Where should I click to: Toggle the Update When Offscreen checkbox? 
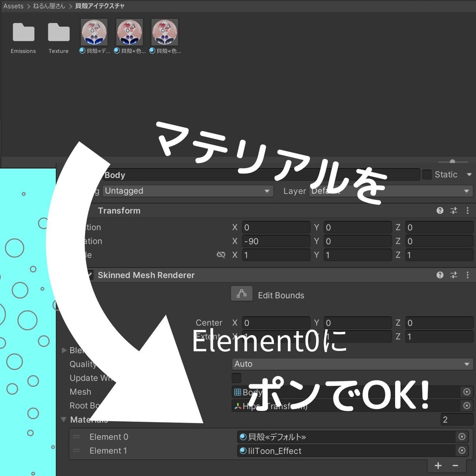click(x=236, y=378)
